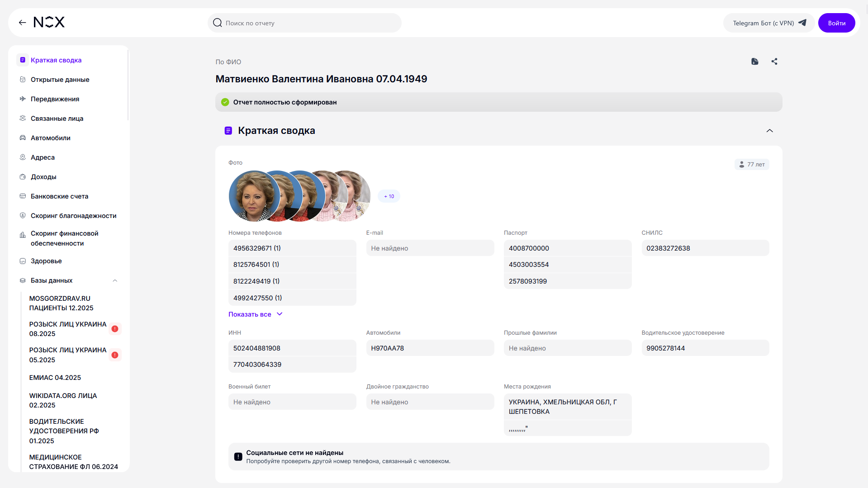Click the NOX logo

click(49, 22)
